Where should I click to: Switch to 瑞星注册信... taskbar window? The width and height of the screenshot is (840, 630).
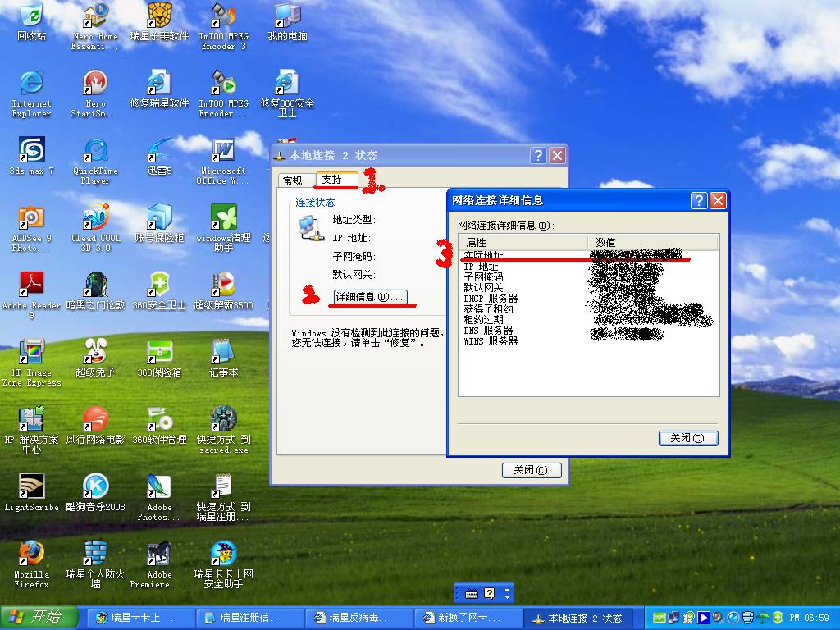(x=249, y=618)
